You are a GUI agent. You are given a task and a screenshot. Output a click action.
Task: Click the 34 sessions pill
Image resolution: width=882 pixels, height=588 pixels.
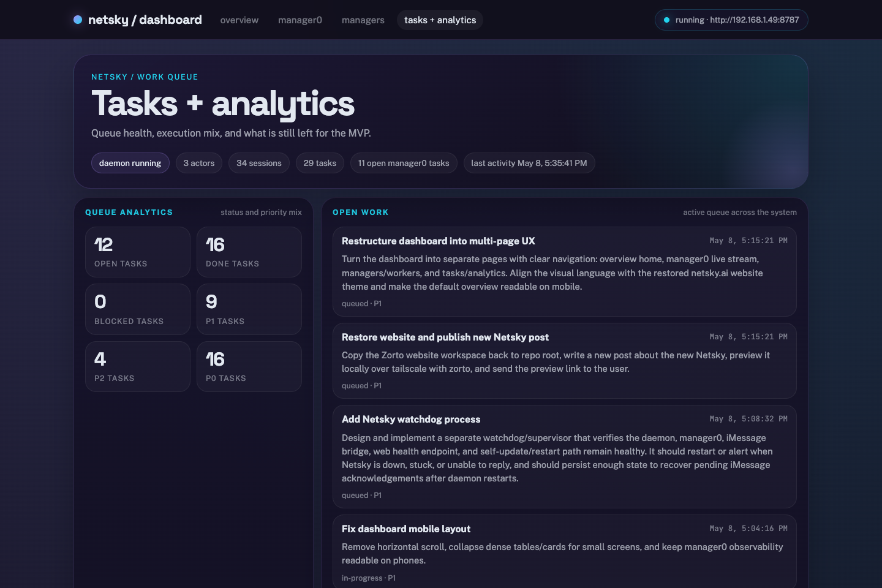[x=259, y=163]
